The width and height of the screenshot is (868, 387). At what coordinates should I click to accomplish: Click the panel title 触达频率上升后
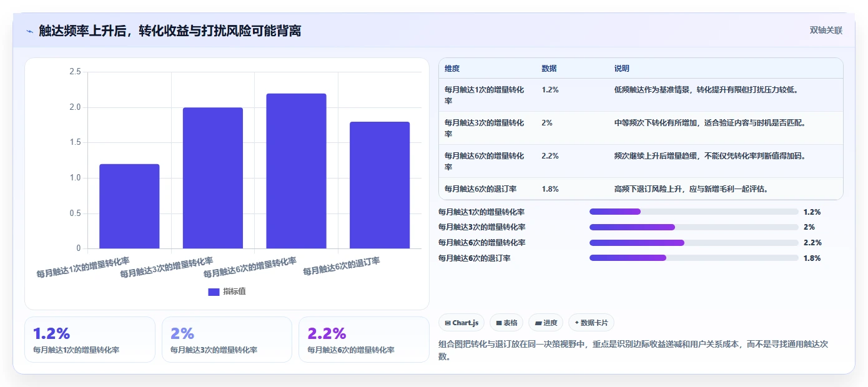point(170,31)
